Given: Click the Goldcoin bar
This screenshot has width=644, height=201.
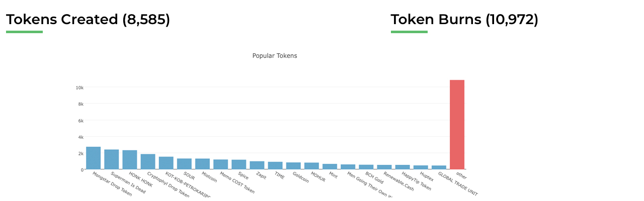Looking at the screenshot, I should pos(293,166).
